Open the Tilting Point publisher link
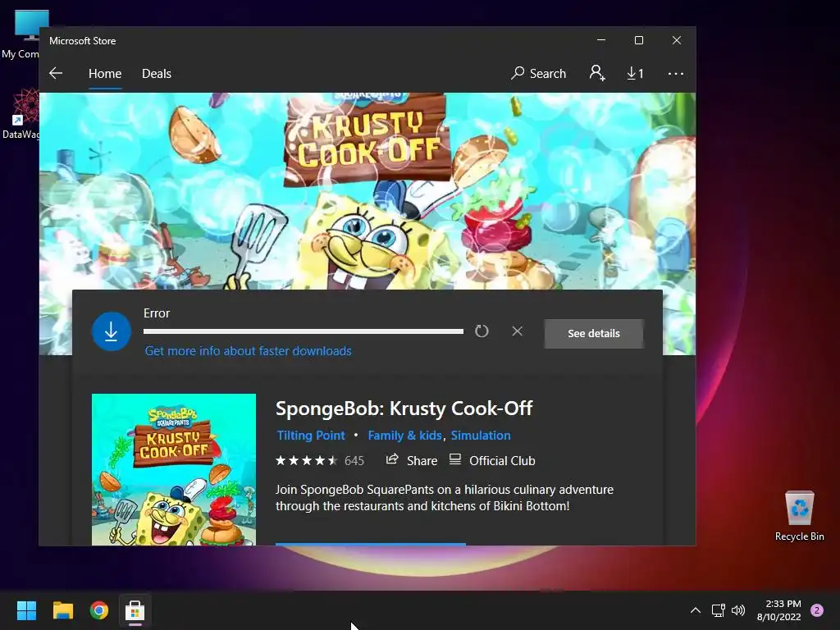This screenshot has height=630, width=840. point(311,436)
